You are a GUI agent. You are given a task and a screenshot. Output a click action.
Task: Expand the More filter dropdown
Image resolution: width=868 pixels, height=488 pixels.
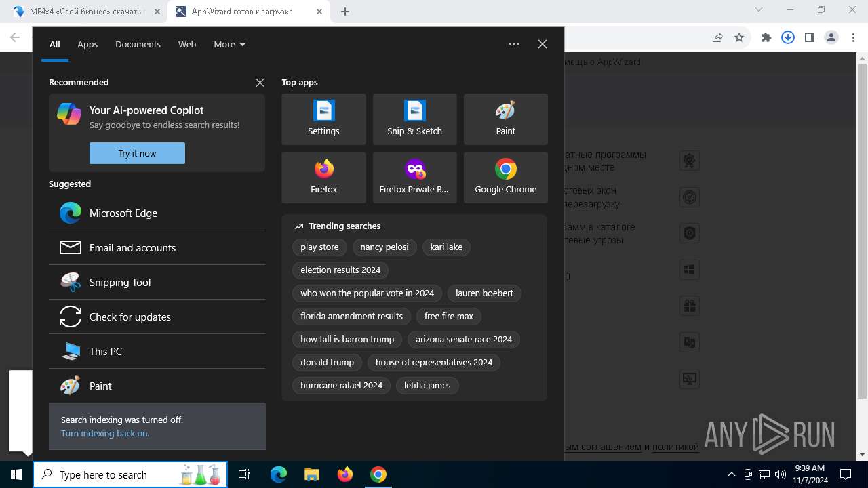230,44
